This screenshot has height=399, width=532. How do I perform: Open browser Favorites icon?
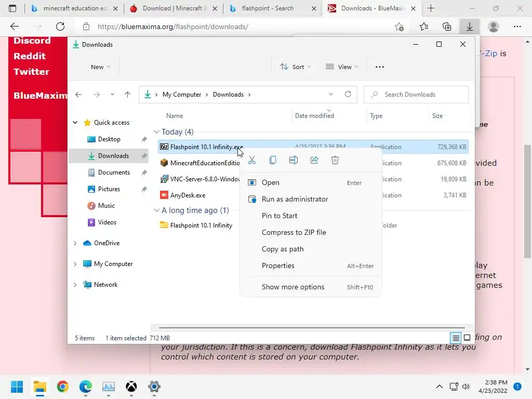[424, 26]
